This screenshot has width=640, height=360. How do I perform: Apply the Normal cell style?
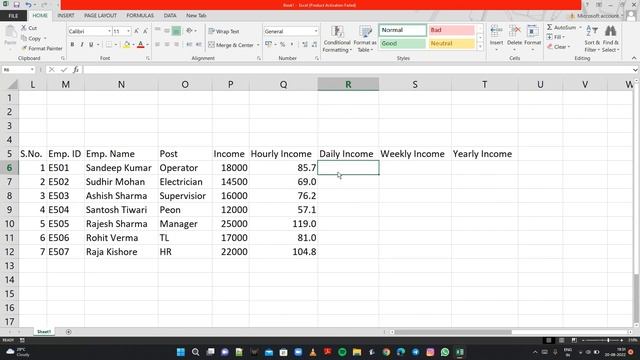coord(403,30)
